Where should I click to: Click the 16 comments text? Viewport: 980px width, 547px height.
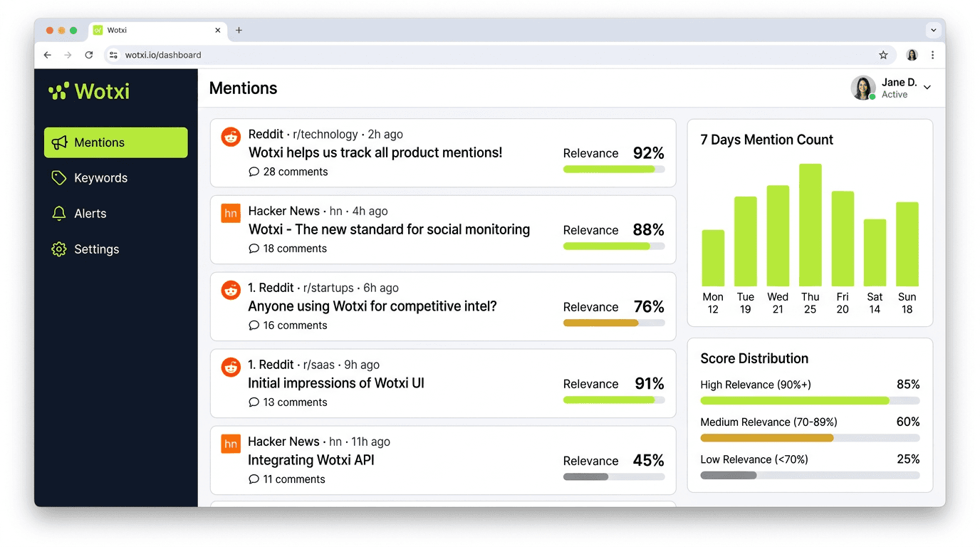click(295, 325)
